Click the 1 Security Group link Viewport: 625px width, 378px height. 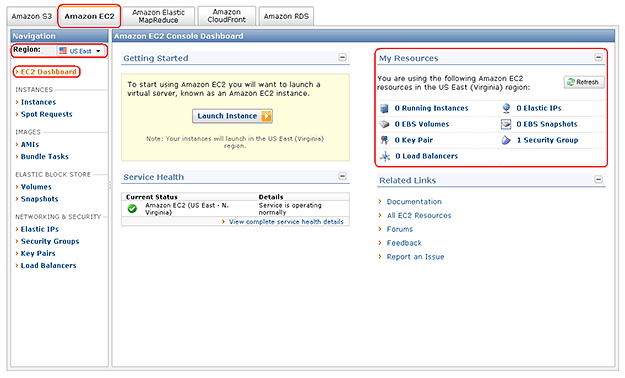tap(547, 140)
